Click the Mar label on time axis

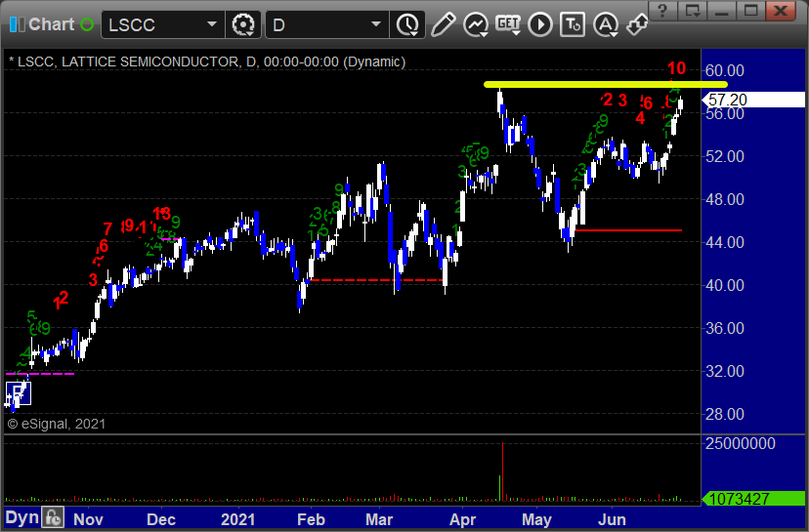coord(379,519)
